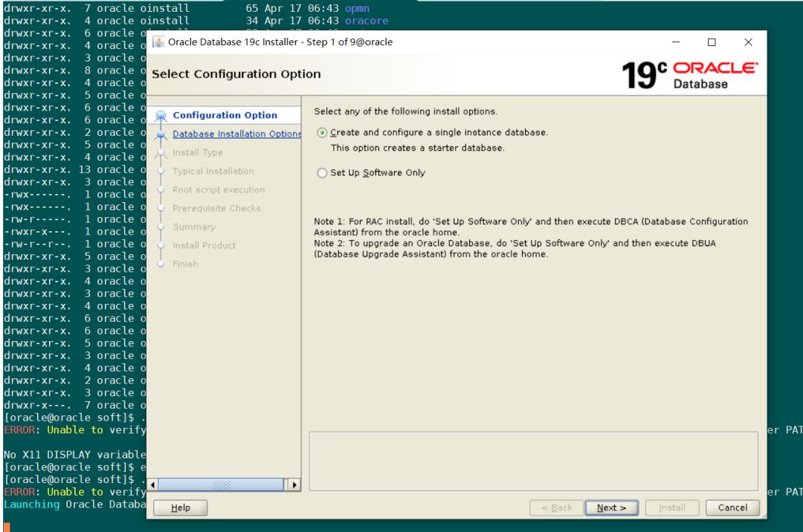Open installer Help
Viewport: 803px width, 532px height.
(180, 507)
